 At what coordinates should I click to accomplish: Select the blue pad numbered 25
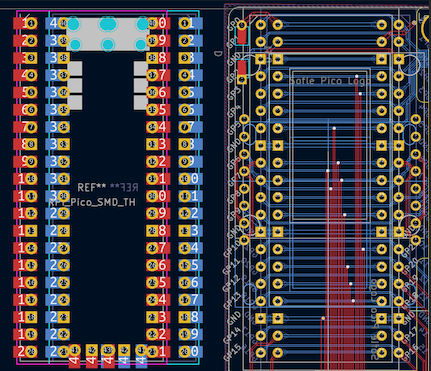59,282
